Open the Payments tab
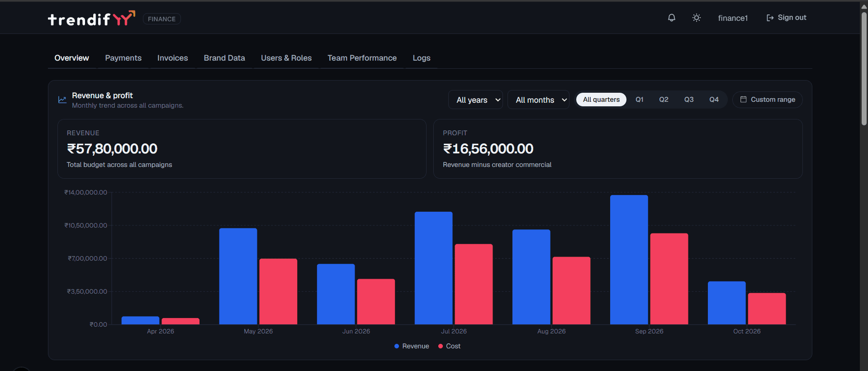The width and height of the screenshot is (868, 371). pos(123,58)
